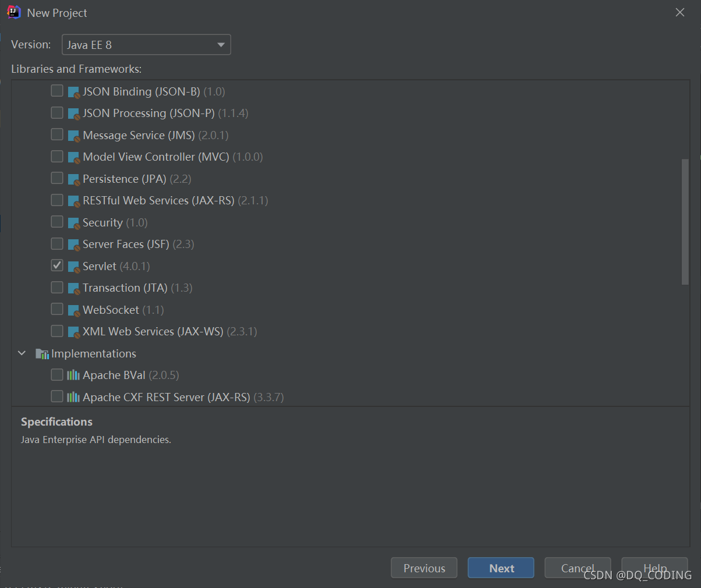Enable the JSON Processing (JSON-P) checkbox
Screen dimensions: 701x588
(x=57, y=112)
